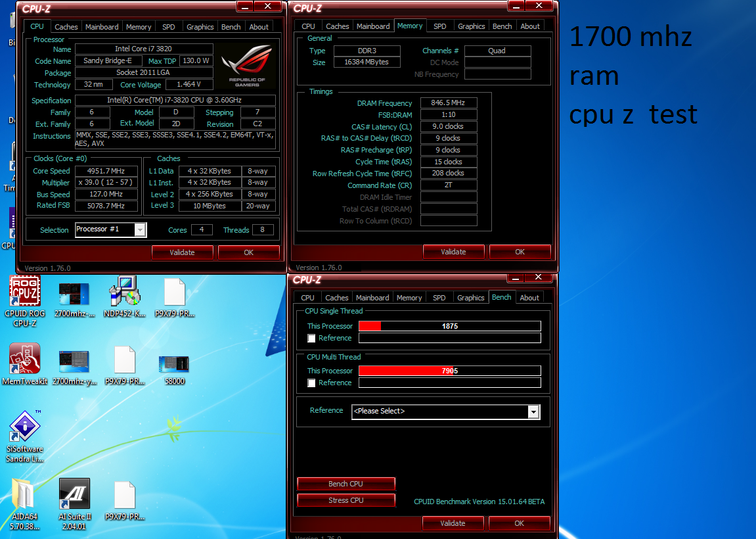The image size is (756, 539).
Task: Click the Multi Thread 7905 score bar
Action: pyautogui.click(x=450, y=371)
